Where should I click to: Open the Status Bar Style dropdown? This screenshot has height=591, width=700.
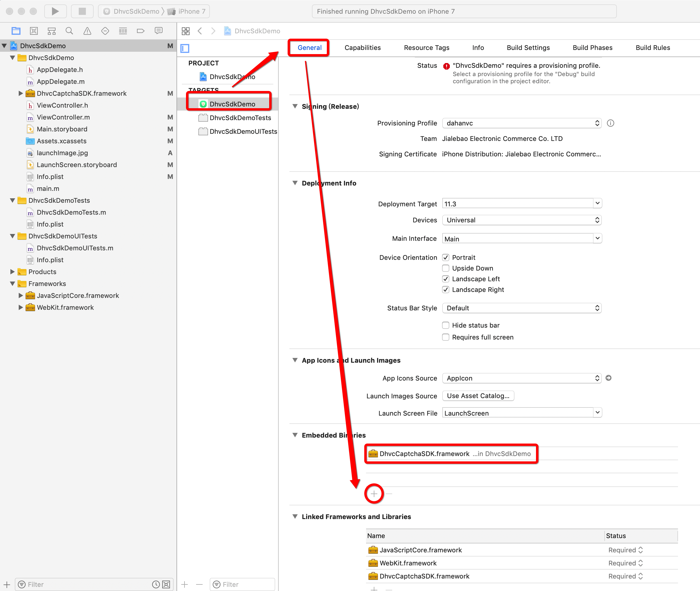pos(522,308)
